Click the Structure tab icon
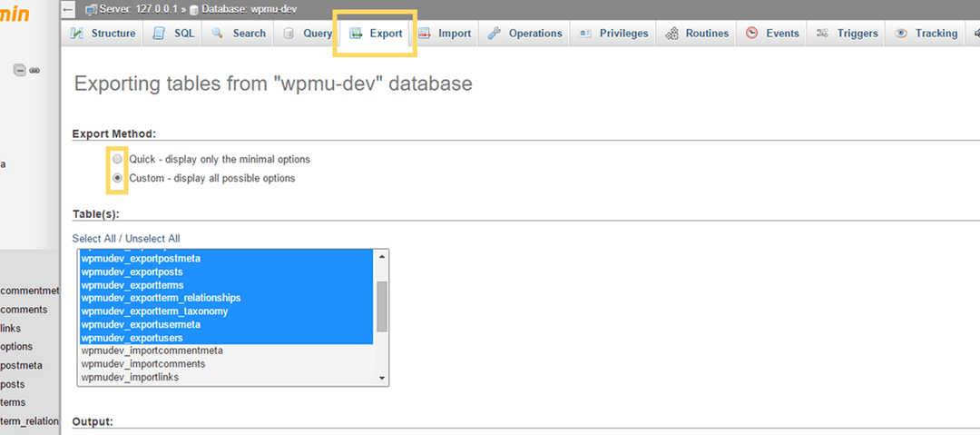 (x=77, y=34)
